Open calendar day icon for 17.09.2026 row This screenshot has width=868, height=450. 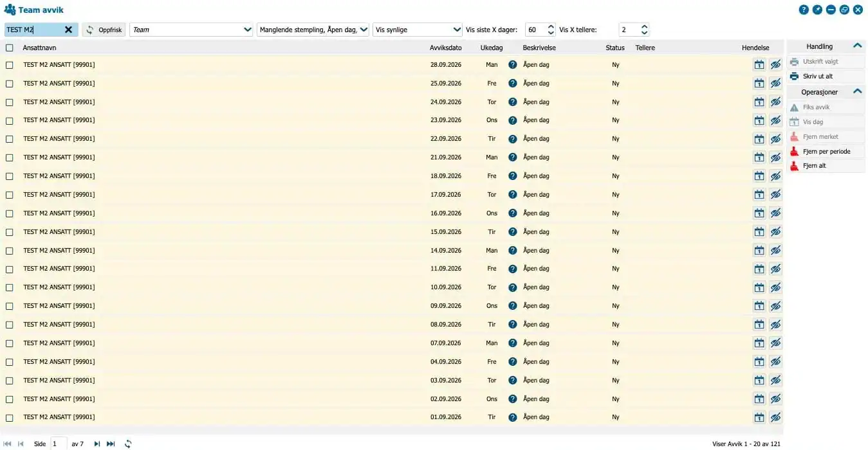759,195
